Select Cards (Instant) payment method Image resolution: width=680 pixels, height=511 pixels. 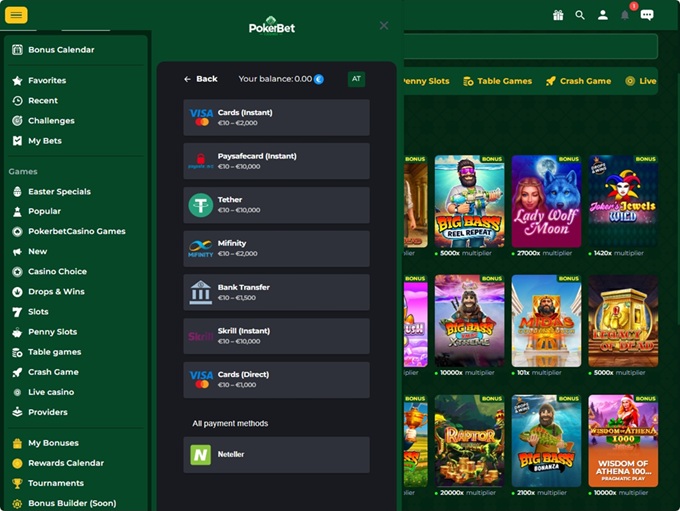[x=276, y=118]
